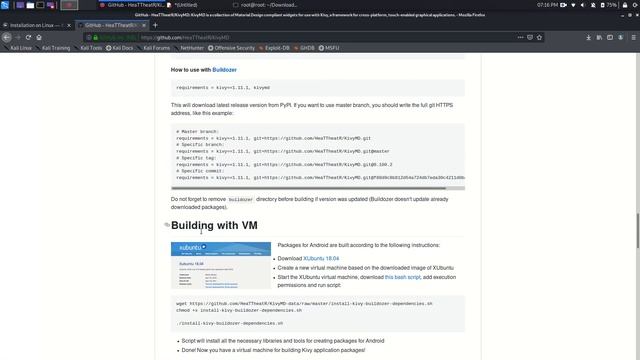
Task: Go forward to the next page
Action: (18, 37)
